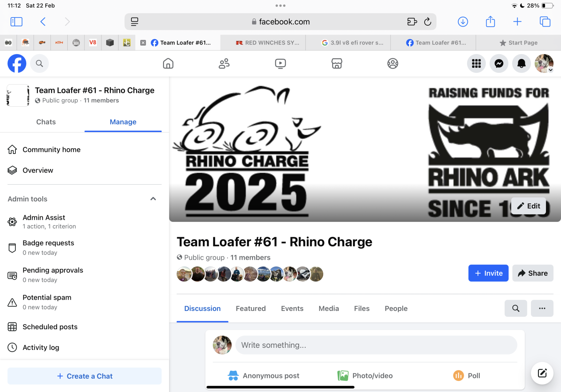Viewport: 561px width, 392px height.
Task: Open reader/page menu in address bar
Action: point(135,22)
